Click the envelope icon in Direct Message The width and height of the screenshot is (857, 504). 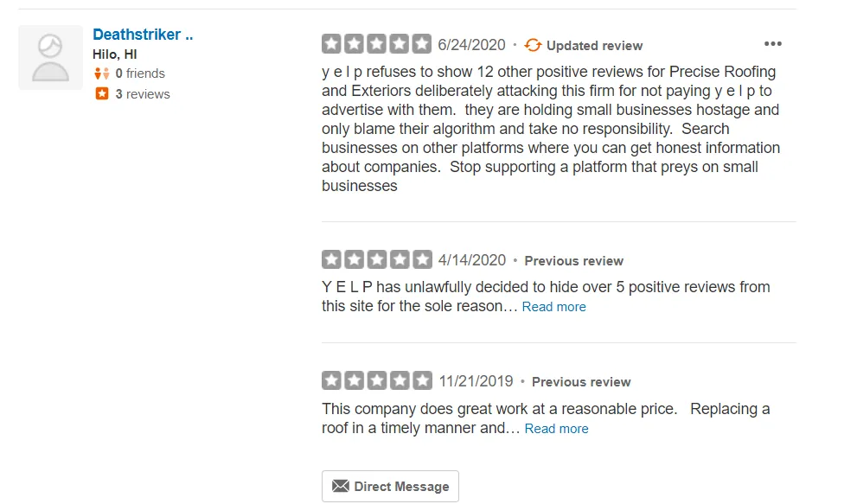click(x=341, y=486)
